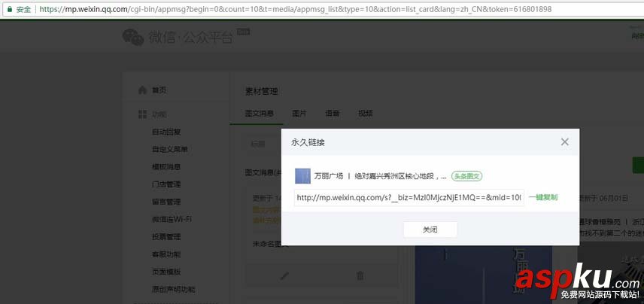Click the WeChat logo icon in the header
644x304 pixels.
[x=133, y=38]
